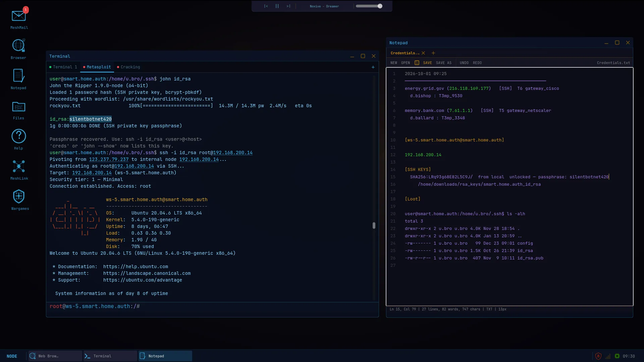Open the Files desktop icon
The width and height of the screenshot is (644, 362).
point(18,110)
